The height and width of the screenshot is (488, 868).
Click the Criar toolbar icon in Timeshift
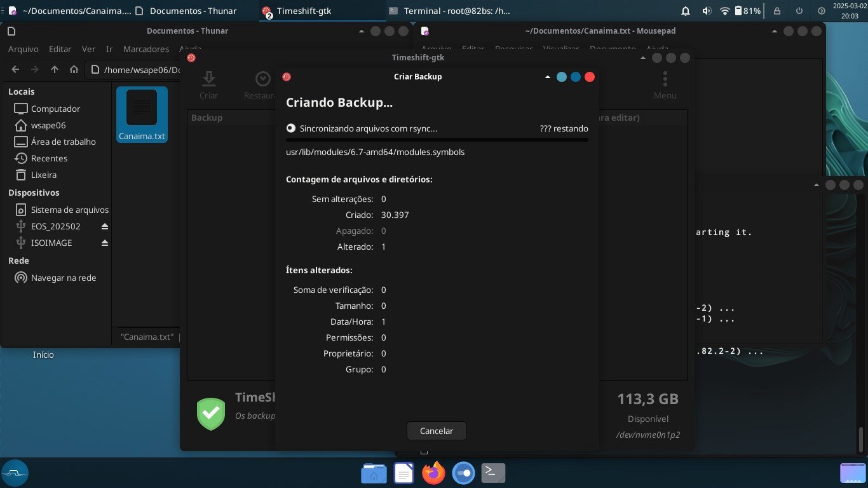(208, 86)
